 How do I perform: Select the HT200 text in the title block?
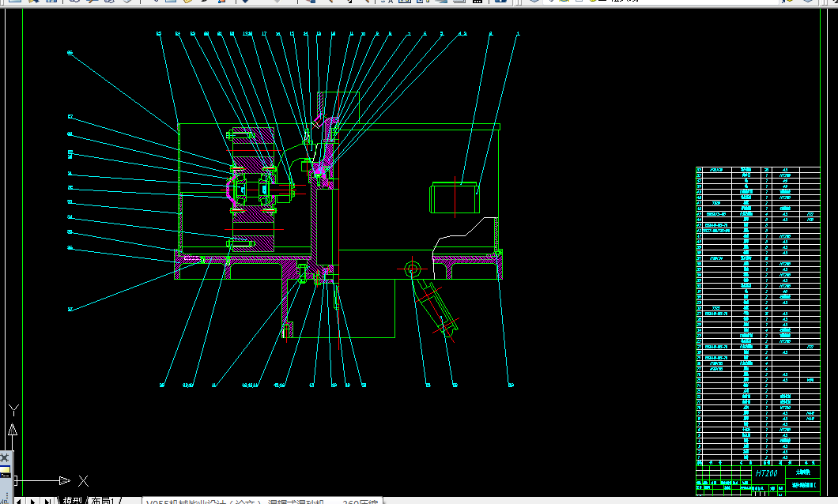(766, 473)
